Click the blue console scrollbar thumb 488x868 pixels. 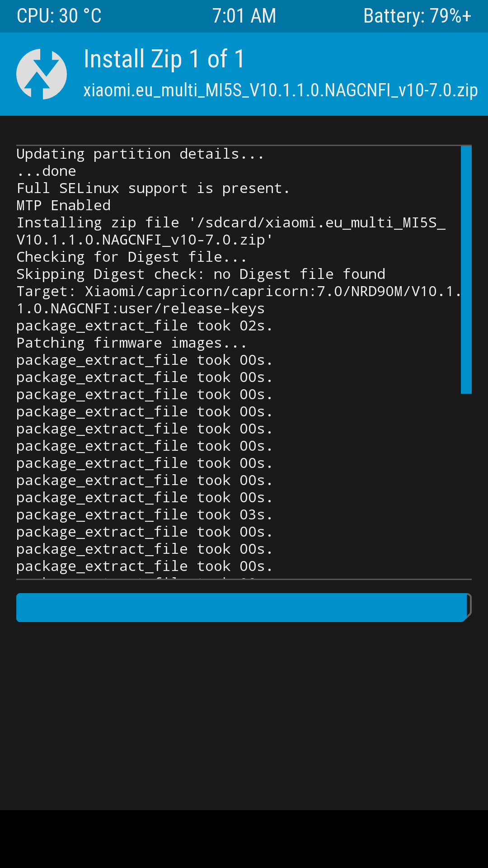click(466, 270)
